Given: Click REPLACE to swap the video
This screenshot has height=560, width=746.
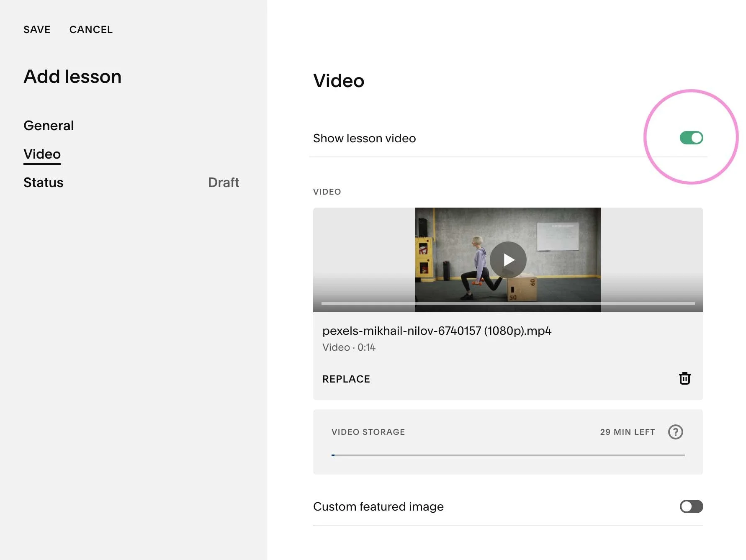Looking at the screenshot, I should 346,379.
